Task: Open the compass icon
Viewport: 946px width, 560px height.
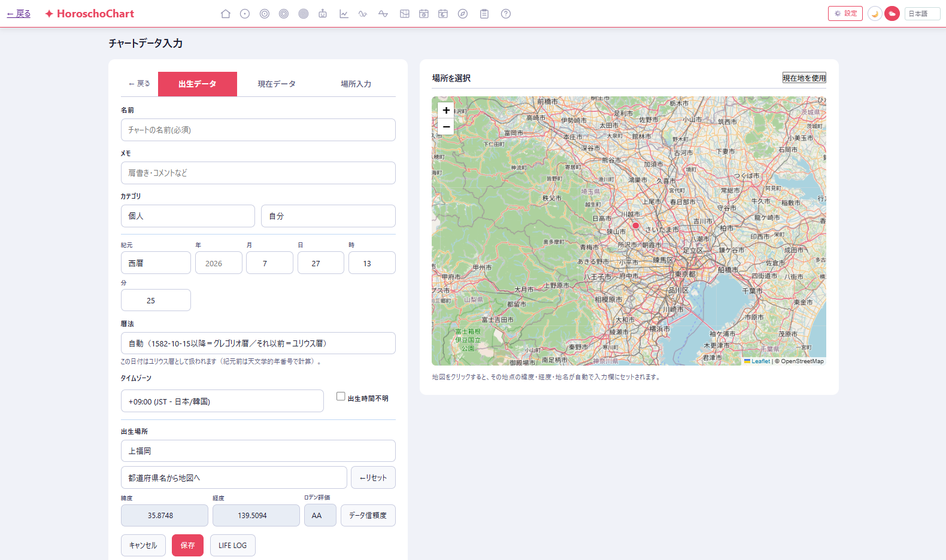Action: pos(463,14)
